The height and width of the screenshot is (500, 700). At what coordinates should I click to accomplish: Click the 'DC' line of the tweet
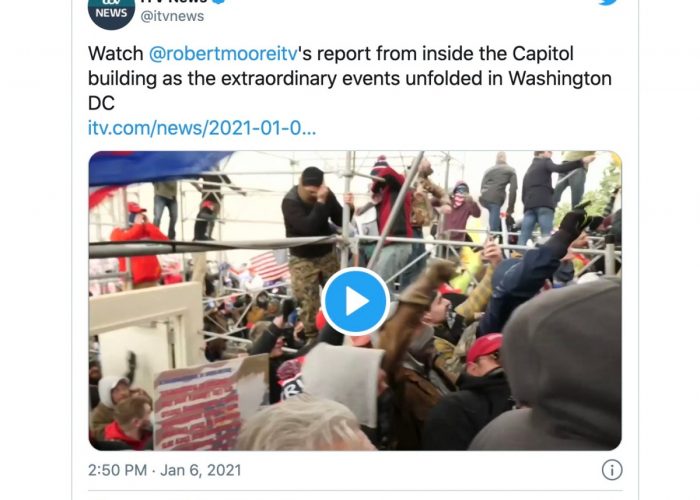101,103
